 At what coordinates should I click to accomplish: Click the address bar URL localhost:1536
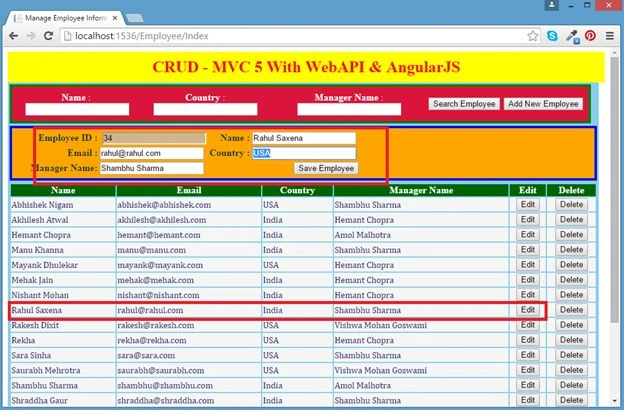click(x=141, y=36)
